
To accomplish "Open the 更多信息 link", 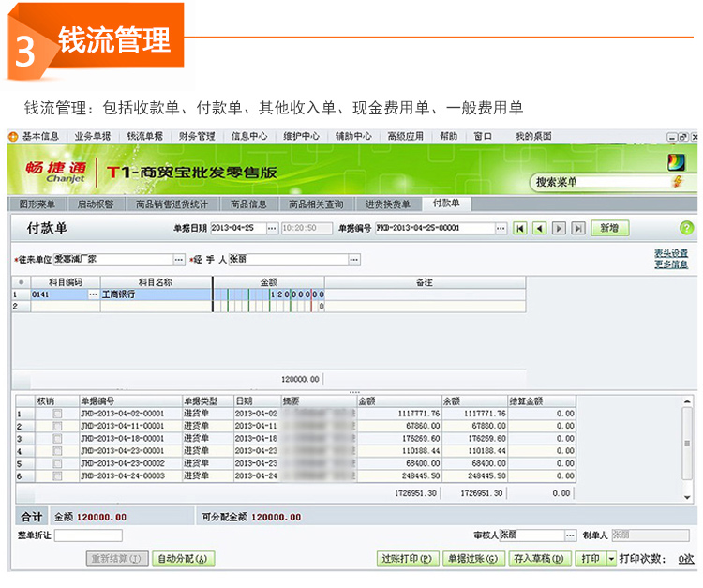I will pyautogui.click(x=671, y=264).
